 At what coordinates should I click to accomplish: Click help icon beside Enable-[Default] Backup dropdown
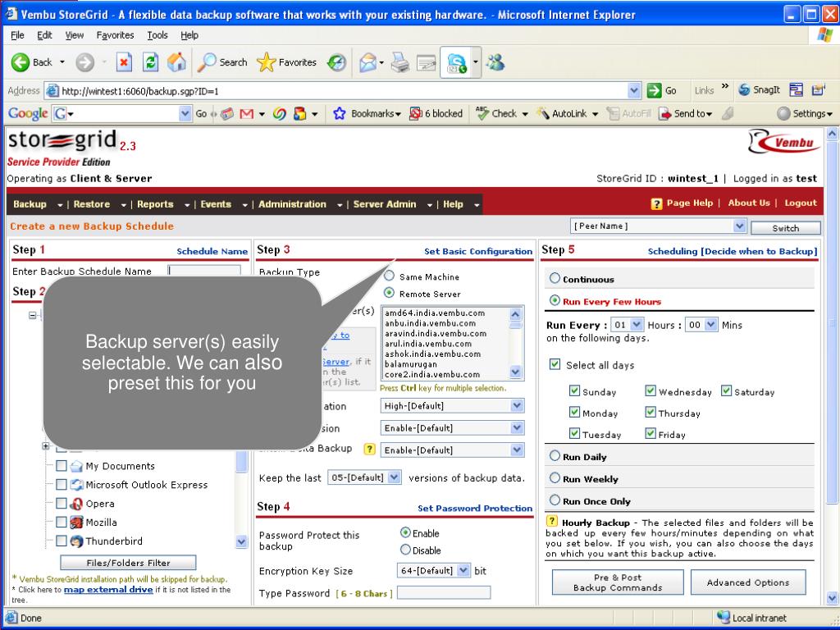point(369,449)
